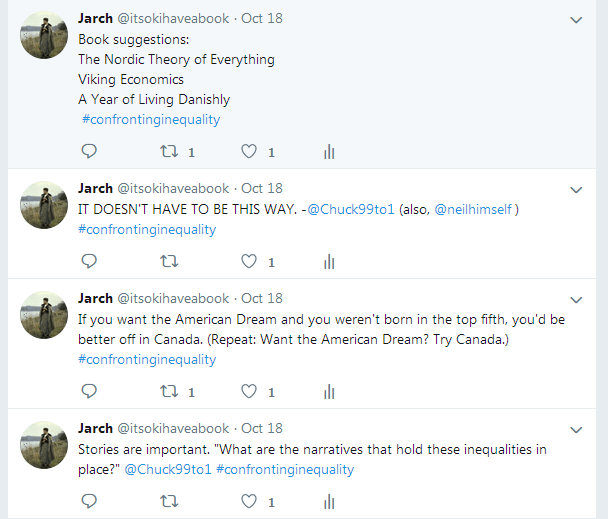Like the Book suggestions tweet
This screenshot has width=608, height=519.
point(249,151)
